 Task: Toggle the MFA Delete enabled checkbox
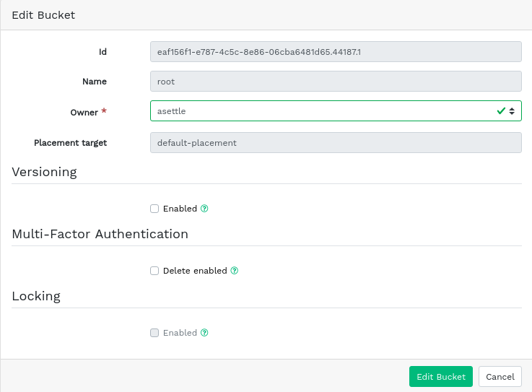coord(154,271)
